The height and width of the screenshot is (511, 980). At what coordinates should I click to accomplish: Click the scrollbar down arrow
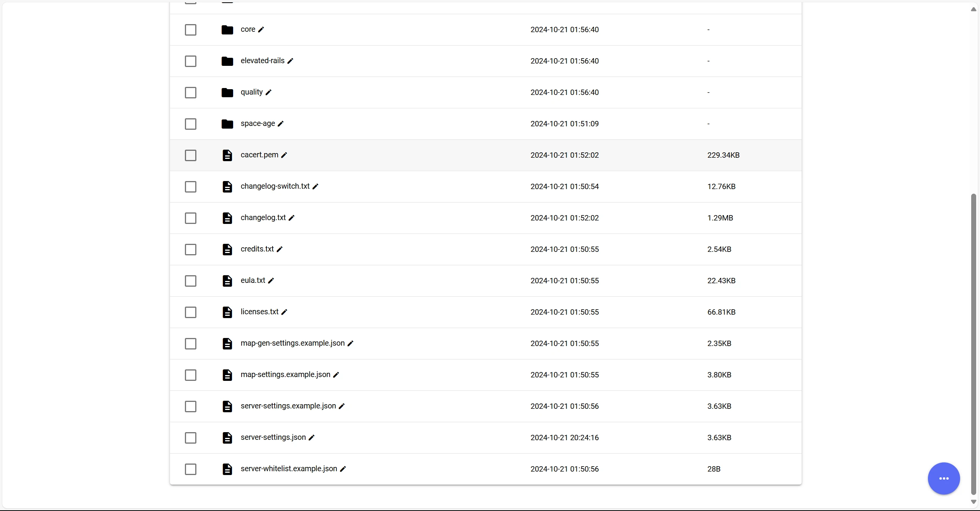973,502
